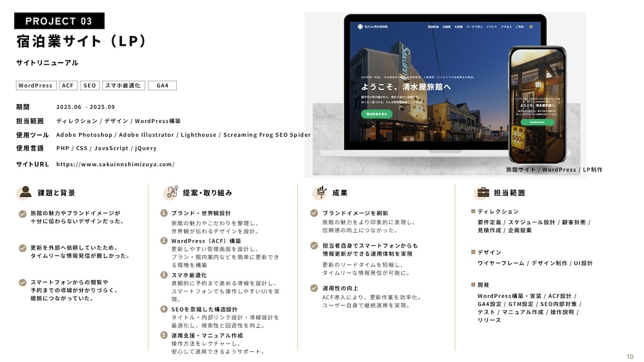The width and height of the screenshot is (644, 362).
Task: Click ようこそ、清水屋旅館へ headline on laptop mockup
Action: click(x=406, y=86)
